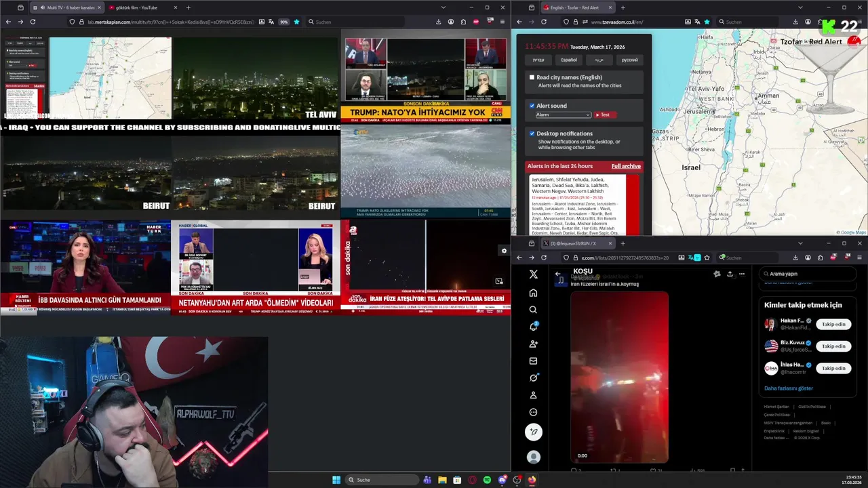
Task: List all tabs in Red Alert window
Action: point(801,7)
